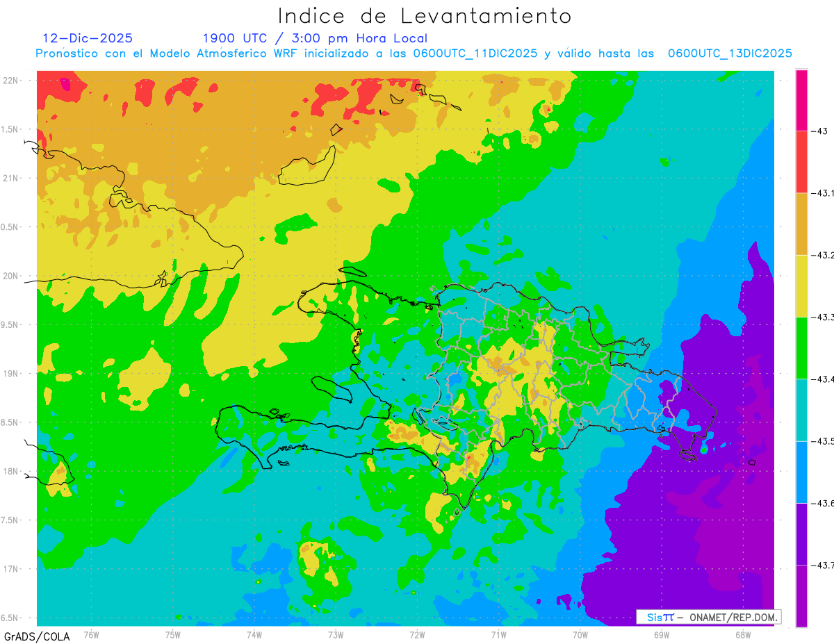
Task: Click the legend value '-43'
Action: [x=819, y=131]
